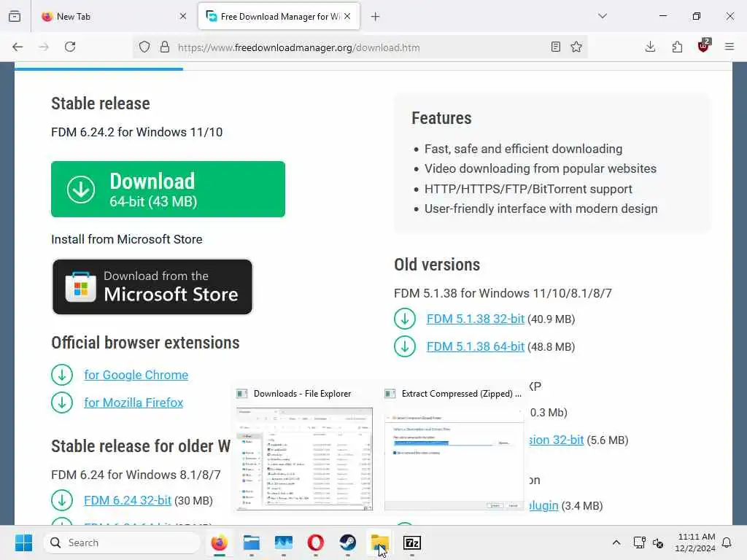Select the Extract Compressed (Zipped) window thumbnail
The height and width of the screenshot is (560, 747).
point(454,448)
